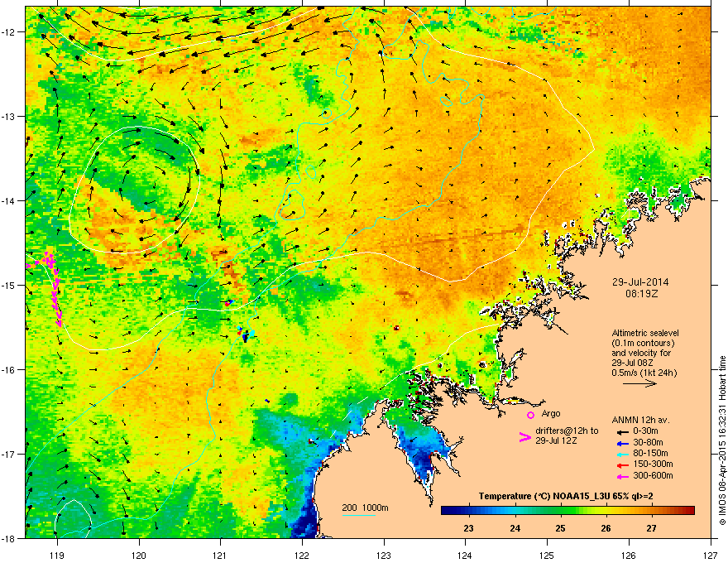Click the '0-30m' depth label

646,431
